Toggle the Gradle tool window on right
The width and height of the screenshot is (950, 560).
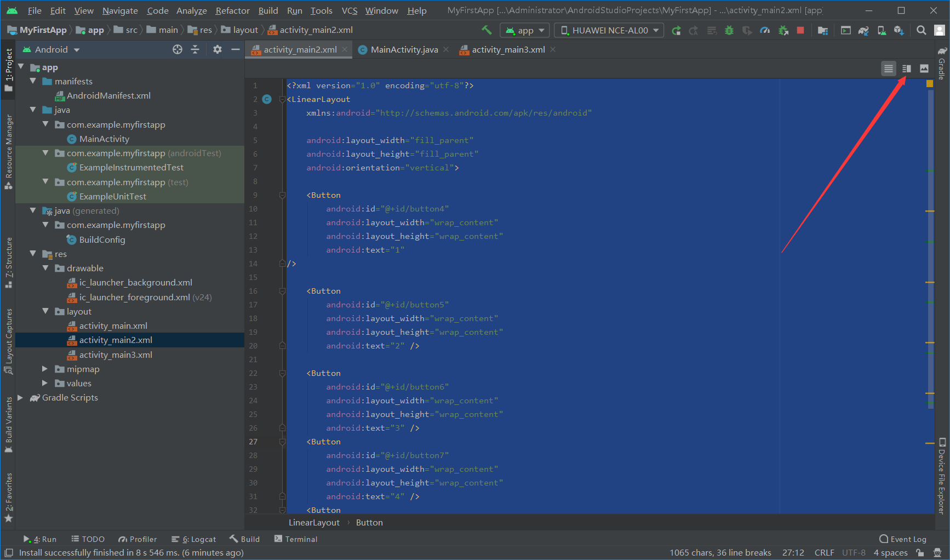click(942, 64)
